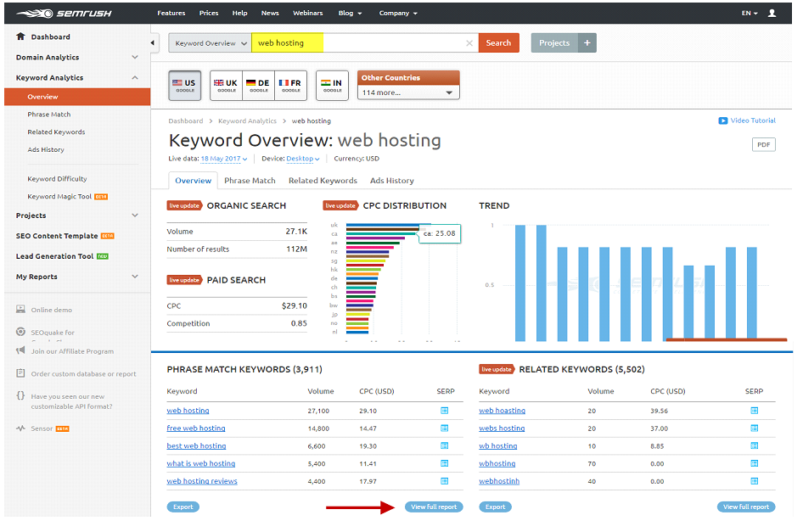Switch to the Phrase Match tab
Screen dimensions: 803x532
pos(250,181)
